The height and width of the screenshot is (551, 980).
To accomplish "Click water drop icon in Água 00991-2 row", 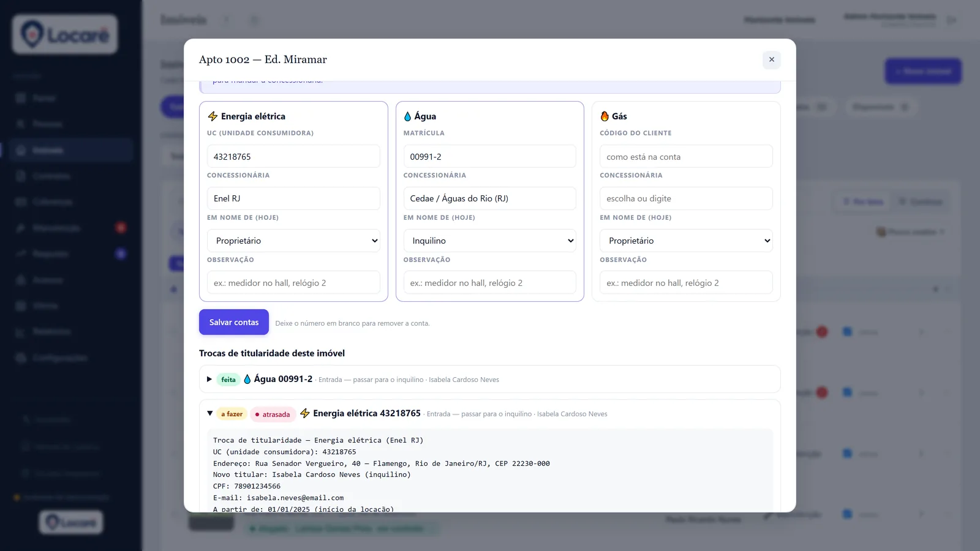I will (247, 380).
